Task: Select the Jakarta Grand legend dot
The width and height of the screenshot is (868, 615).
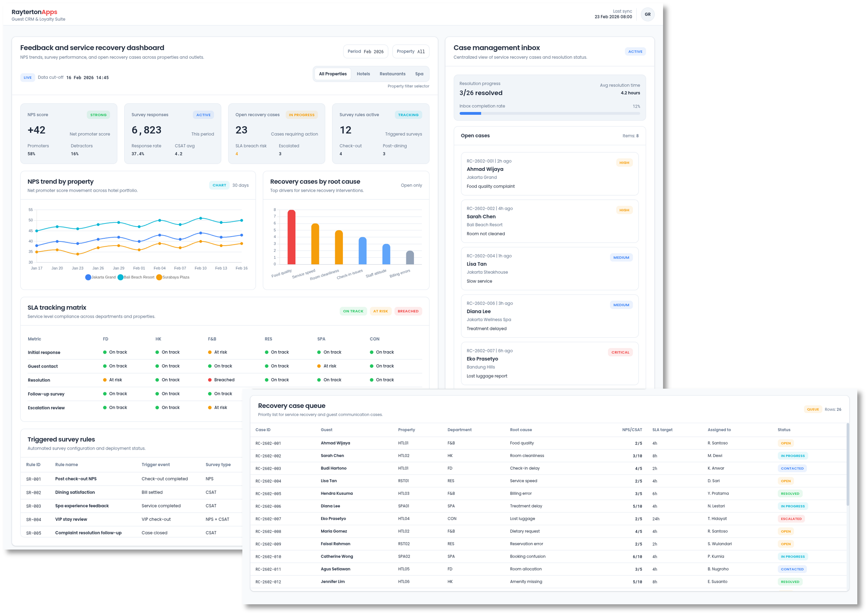Action: [88, 277]
